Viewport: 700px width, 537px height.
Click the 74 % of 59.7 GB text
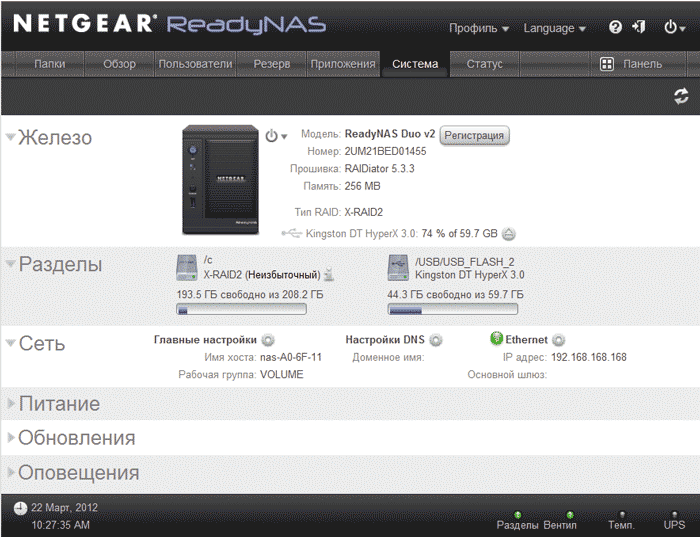click(x=459, y=233)
